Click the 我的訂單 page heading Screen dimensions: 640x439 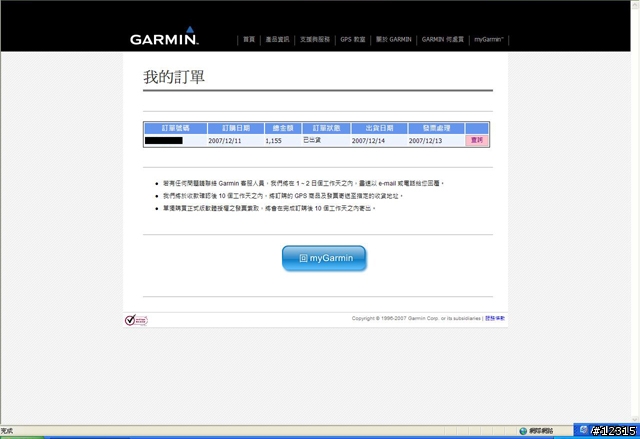click(174, 77)
